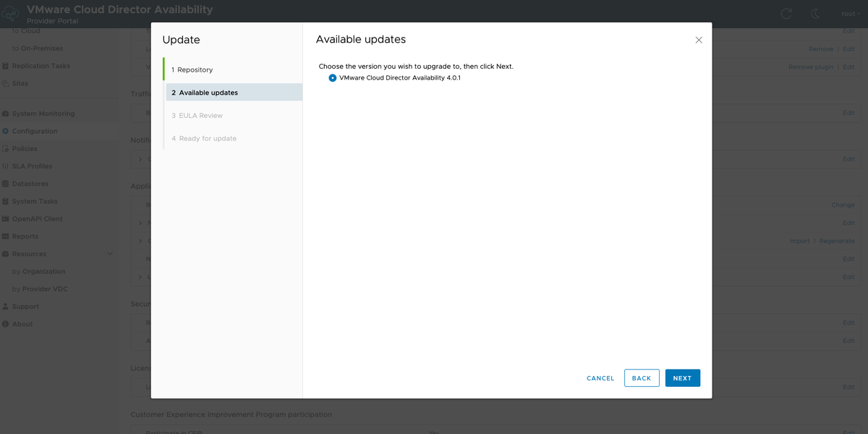Click the VMware cloud logo icon

[x=11, y=14]
